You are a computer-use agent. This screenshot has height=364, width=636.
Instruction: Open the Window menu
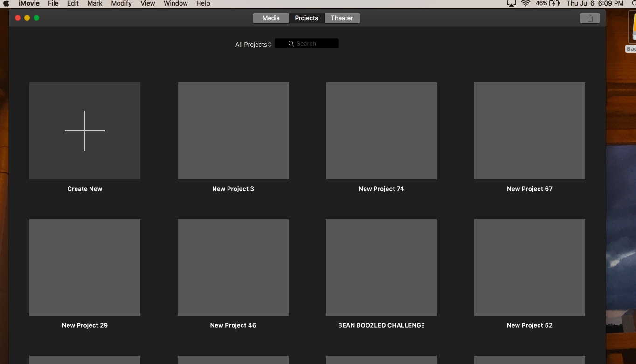point(176,3)
